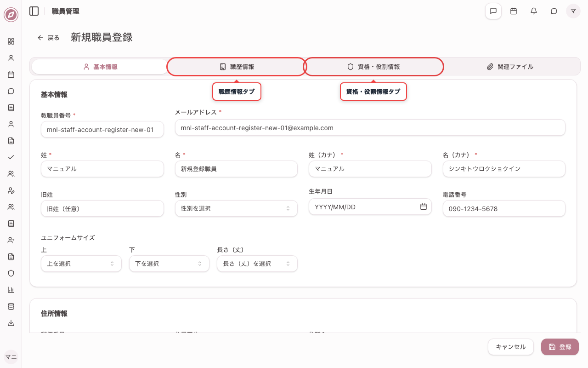Open the checkmark icon in the sidebar
This screenshot has width=588, height=368.
click(11, 157)
